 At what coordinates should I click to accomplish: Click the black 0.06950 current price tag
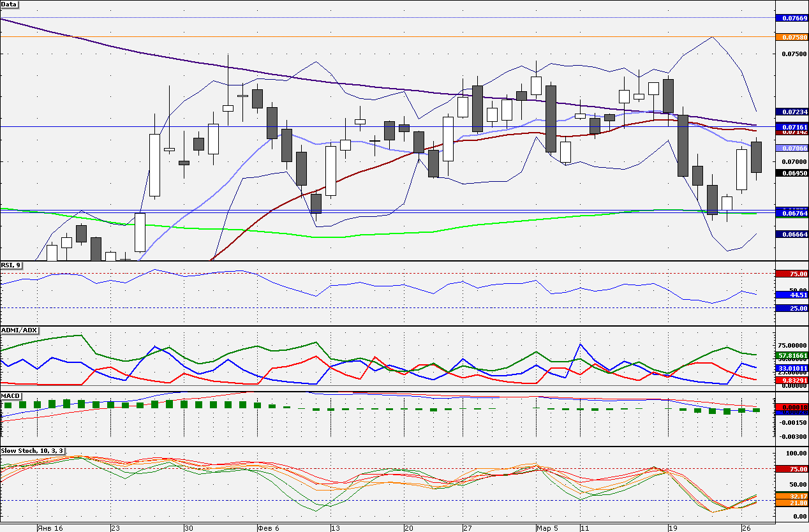point(792,173)
